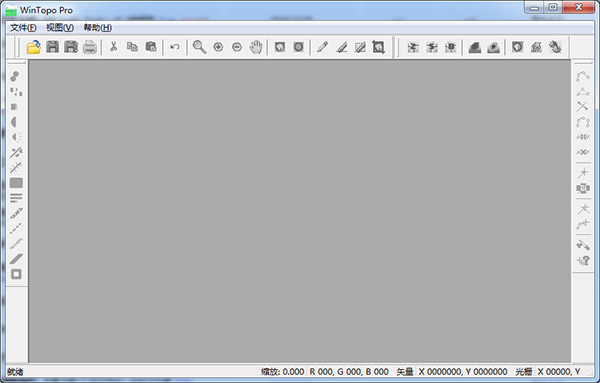This screenshot has height=383, width=600.
Task: Click the Undo arrow icon
Action: point(175,47)
